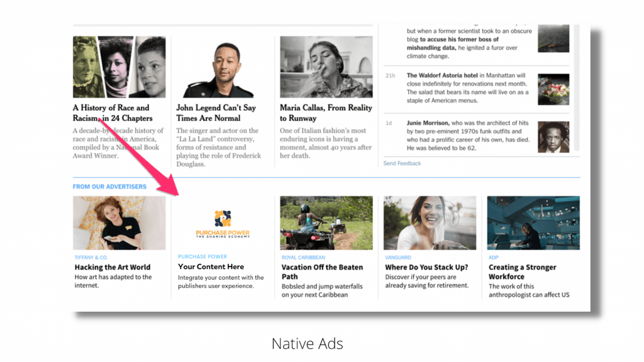Open the 'A History of Race and Racism' headline

113,113
